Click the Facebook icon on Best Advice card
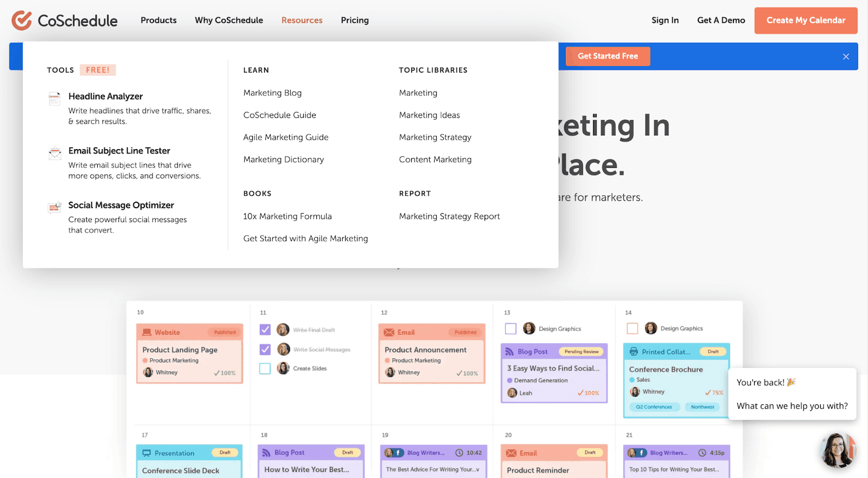This screenshot has height=478, width=868. (399, 453)
